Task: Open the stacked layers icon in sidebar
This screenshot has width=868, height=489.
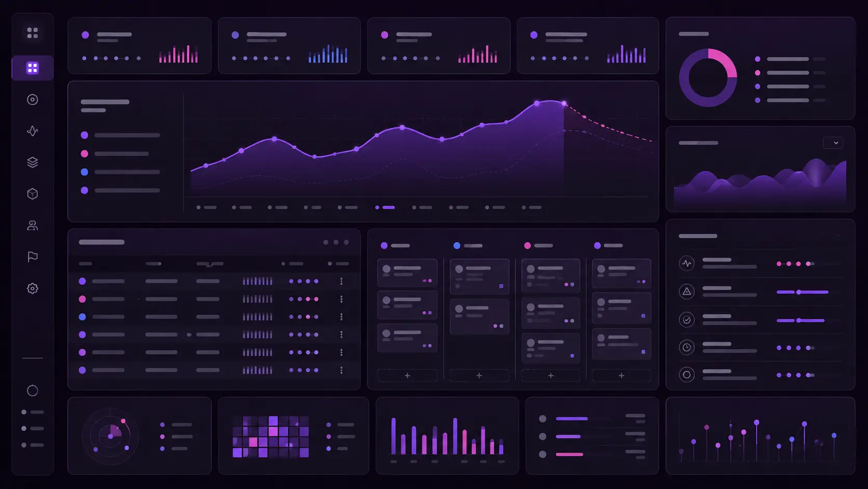Action: click(32, 163)
